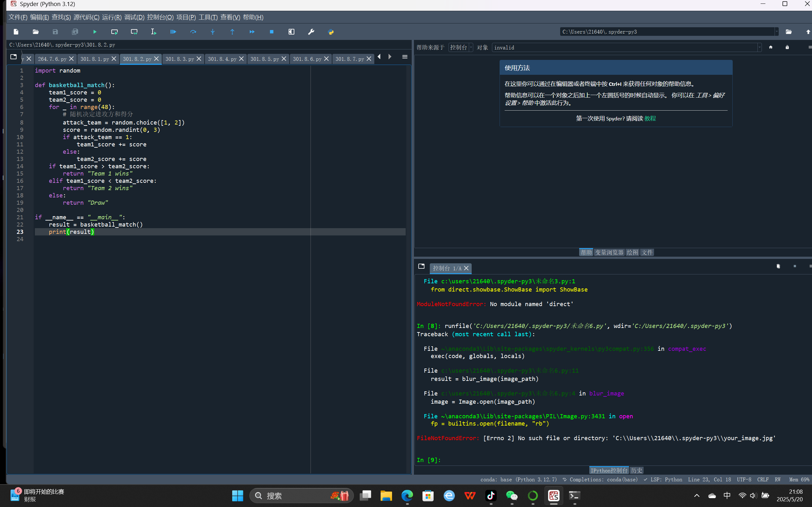Open WeChat from the Windows taskbar
This screenshot has height=507, width=812.
pyautogui.click(x=512, y=496)
